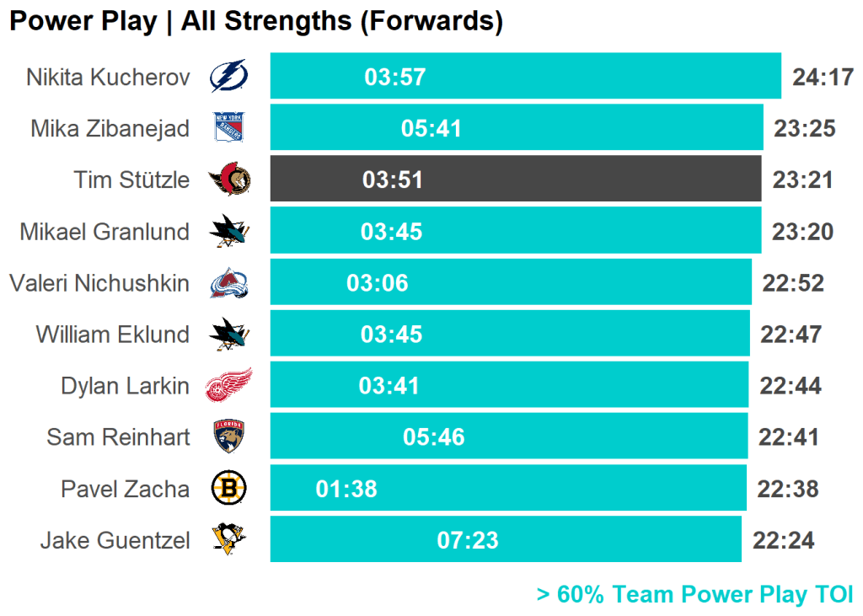Click the Jake Guentzel player name
Viewport: 863px width, 616px height.
click(x=115, y=540)
